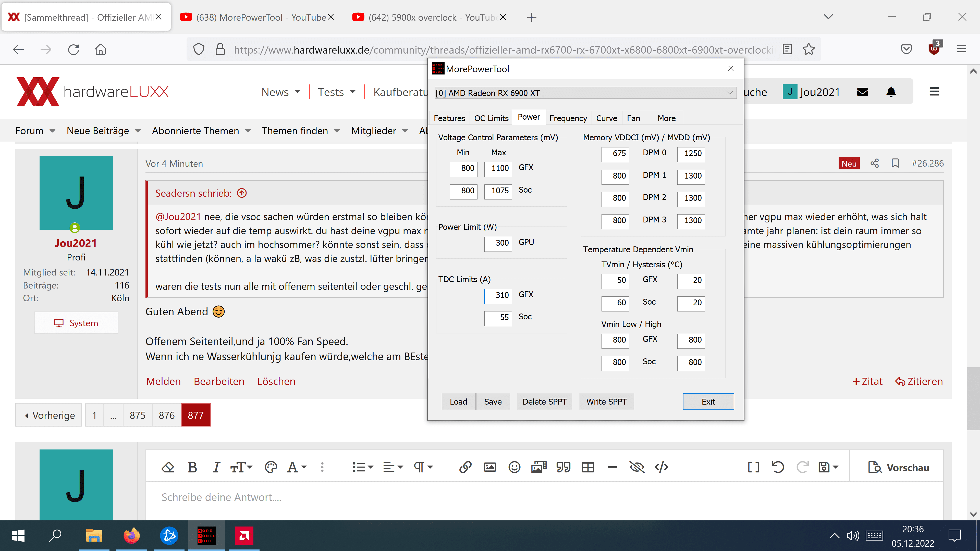980x551 pixels.
Task: Insert a table in the reply editor
Action: pyautogui.click(x=588, y=467)
